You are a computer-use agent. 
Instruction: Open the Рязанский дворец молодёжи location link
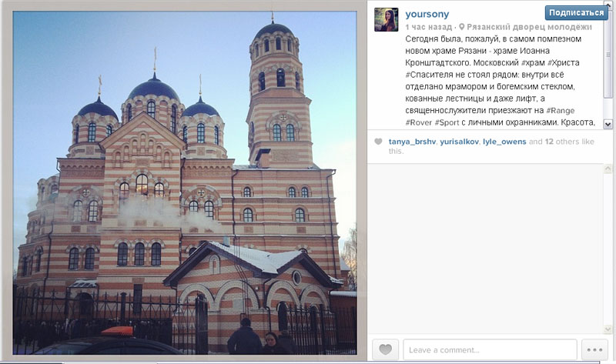529,27
